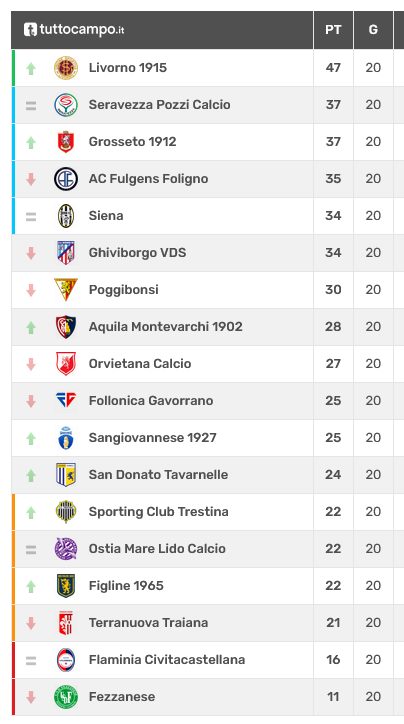This screenshot has height=724, width=404.
Task: Click the Fezzanese green crest
Action: pos(66,696)
